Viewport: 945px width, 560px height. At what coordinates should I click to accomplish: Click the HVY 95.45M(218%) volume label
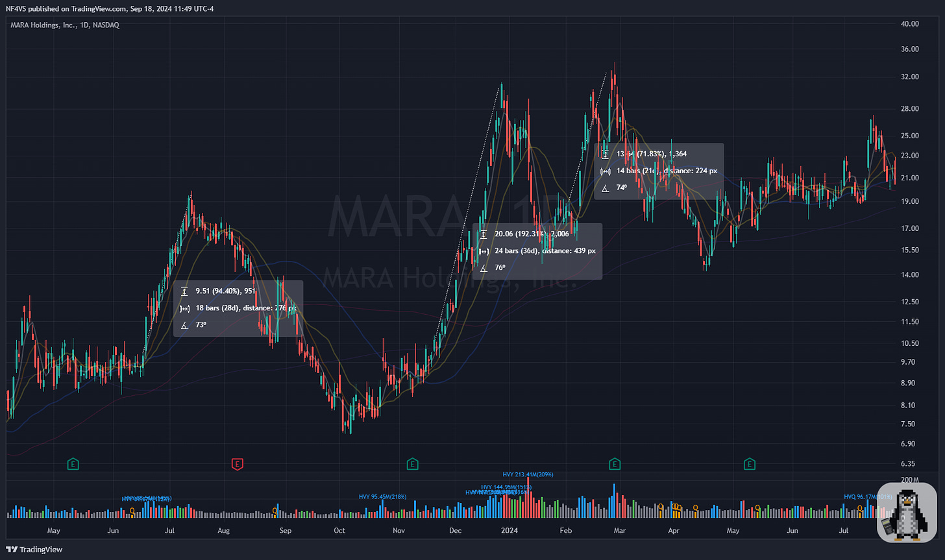(383, 497)
